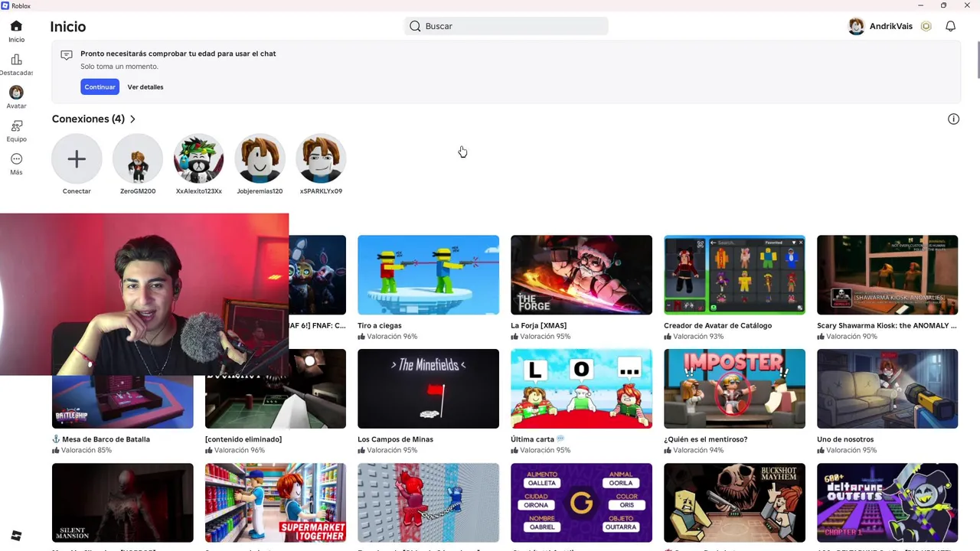This screenshot has height=551, width=980.
Task: Click the AndrikVais profile avatar
Action: [x=857, y=26]
